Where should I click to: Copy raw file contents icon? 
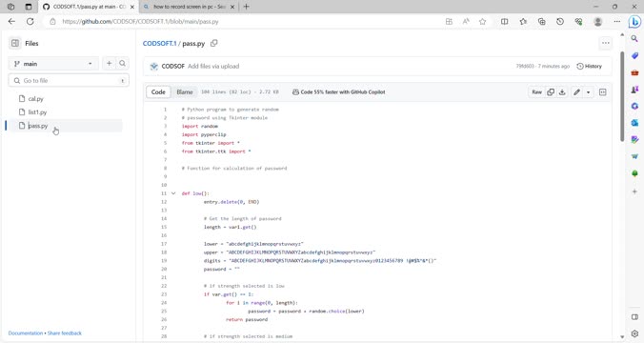pyautogui.click(x=551, y=92)
